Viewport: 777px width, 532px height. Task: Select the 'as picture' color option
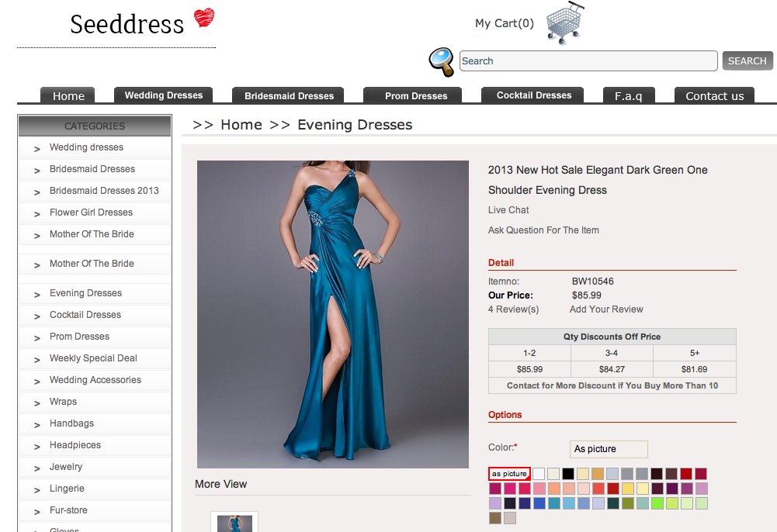point(509,474)
